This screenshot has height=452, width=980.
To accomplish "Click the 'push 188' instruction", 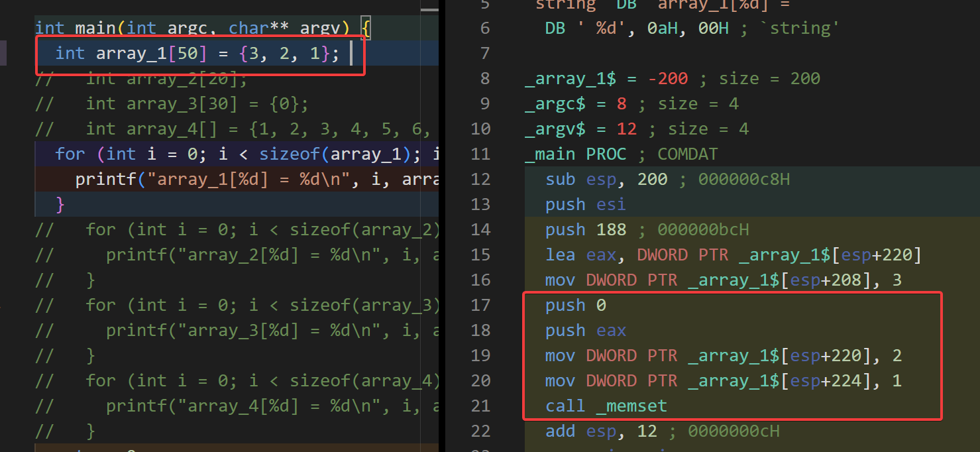I will point(585,230).
